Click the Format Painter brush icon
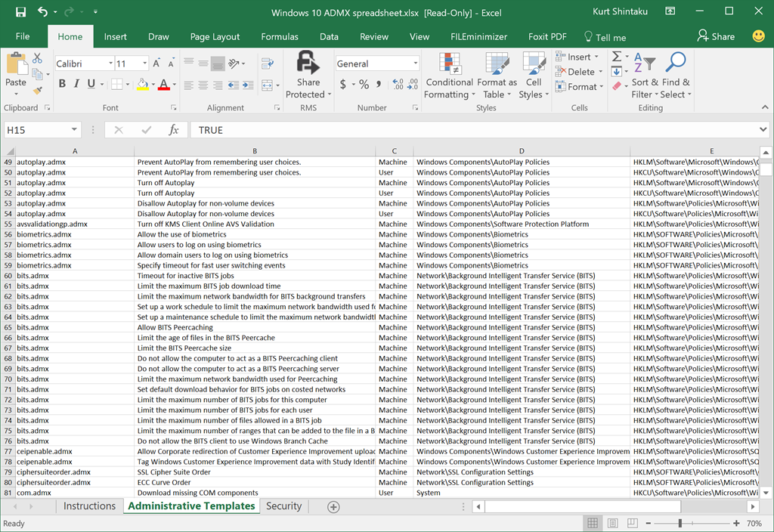The width and height of the screenshot is (774, 532). (x=37, y=91)
